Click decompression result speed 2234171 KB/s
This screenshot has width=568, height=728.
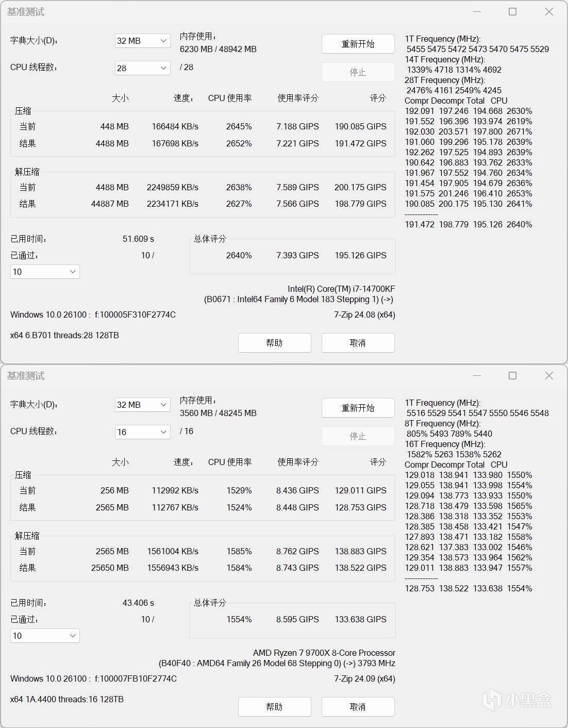coord(172,204)
